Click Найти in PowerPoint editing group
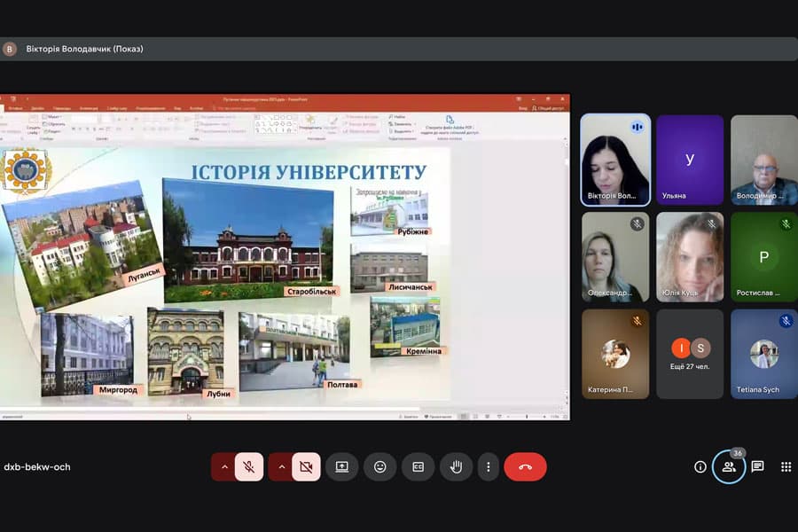 (397, 117)
